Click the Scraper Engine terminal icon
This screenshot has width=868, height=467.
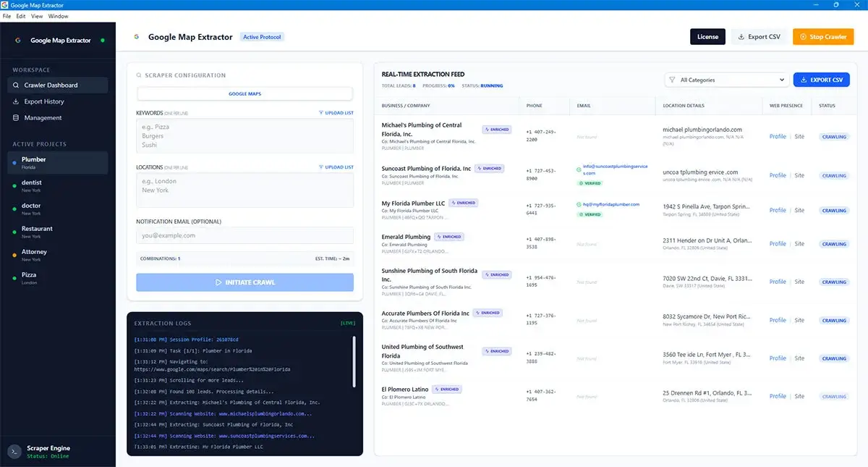click(x=14, y=451)
